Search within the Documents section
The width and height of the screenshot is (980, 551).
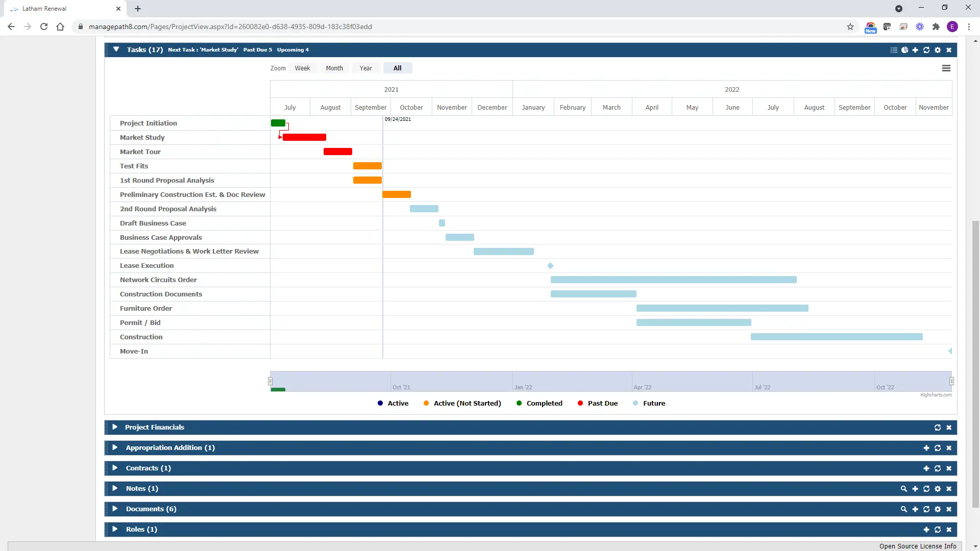904,509
